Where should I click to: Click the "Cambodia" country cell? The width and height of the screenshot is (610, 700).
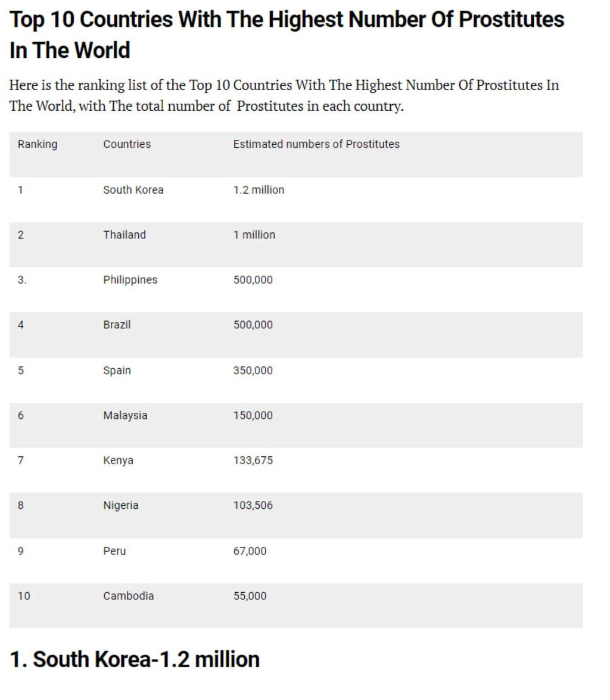[x=128, y=596]
